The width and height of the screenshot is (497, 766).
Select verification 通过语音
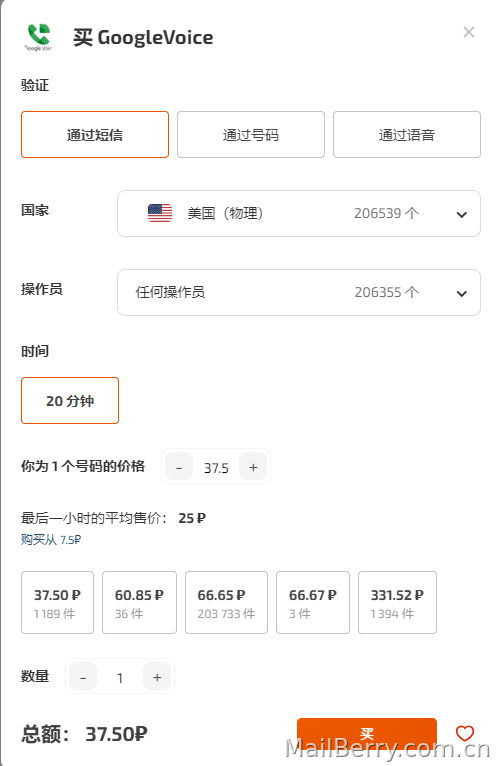coord(407,134)
